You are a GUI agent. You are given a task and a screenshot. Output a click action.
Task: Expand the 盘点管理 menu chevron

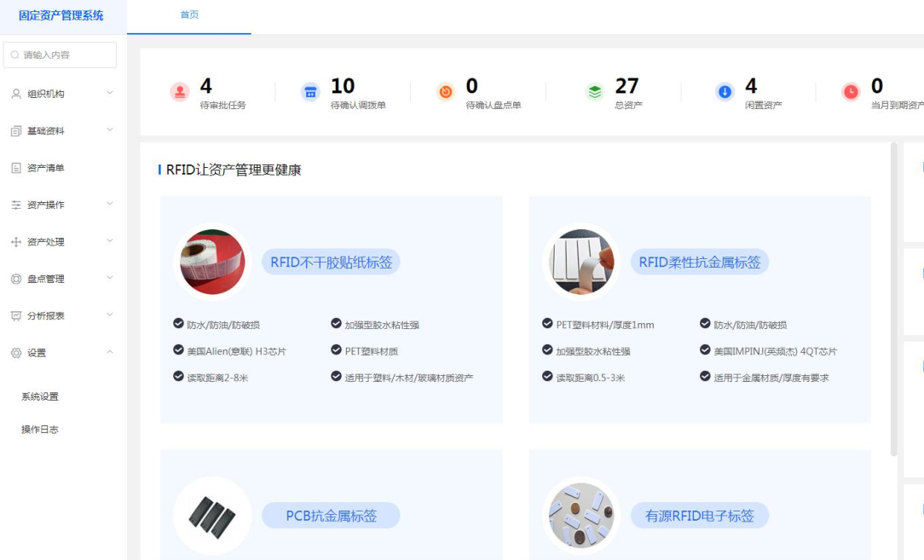tap(110, 278)
